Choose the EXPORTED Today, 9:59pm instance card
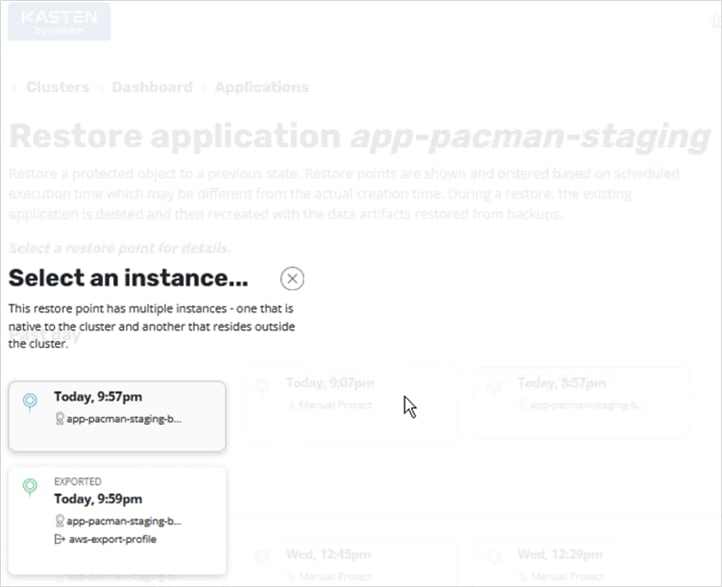 (117, 520)
